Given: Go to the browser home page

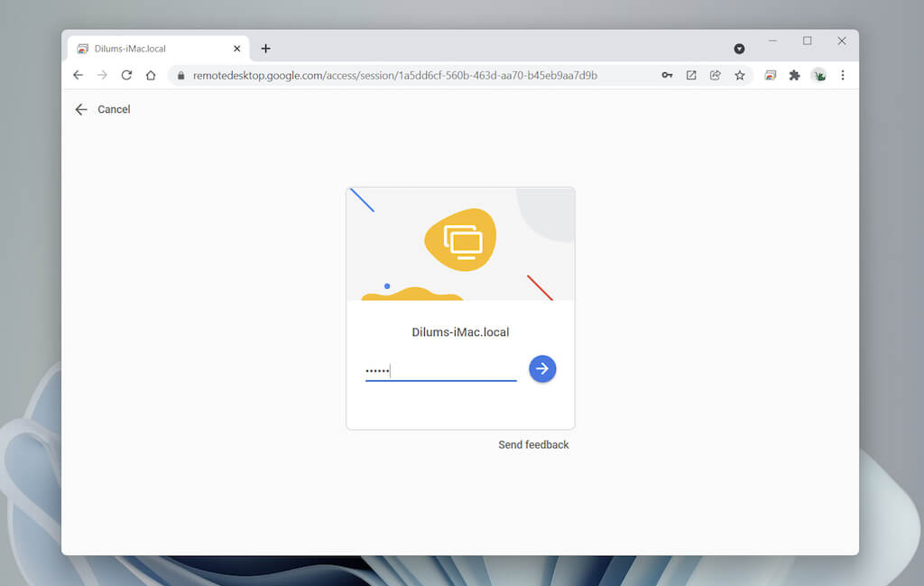Looking at the screenshot, I should pos(151,75).
